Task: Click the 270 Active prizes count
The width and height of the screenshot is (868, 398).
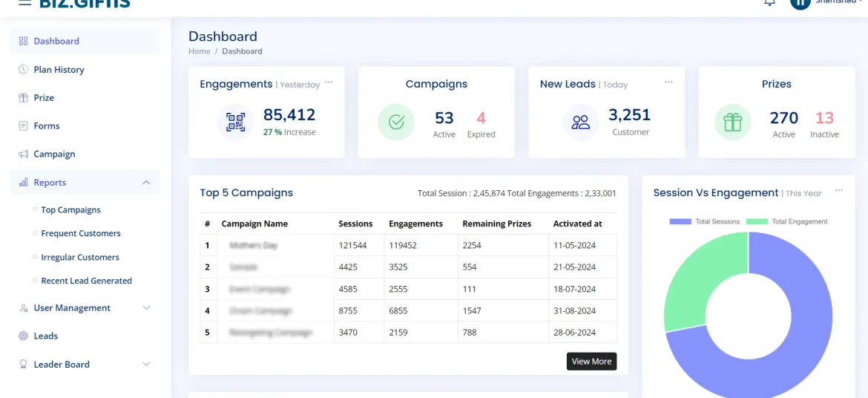Action: [x=784, y=118]
